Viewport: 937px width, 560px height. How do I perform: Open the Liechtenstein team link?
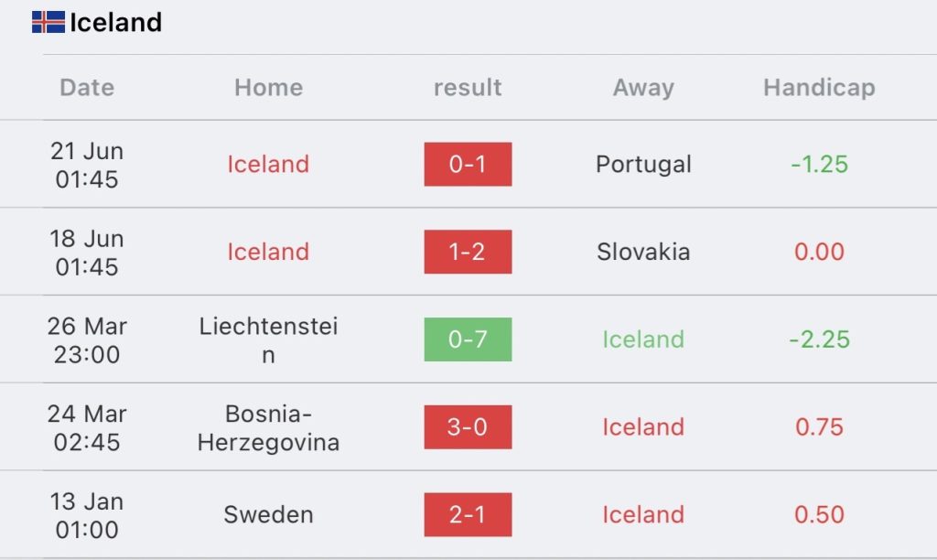click(268, 339)
